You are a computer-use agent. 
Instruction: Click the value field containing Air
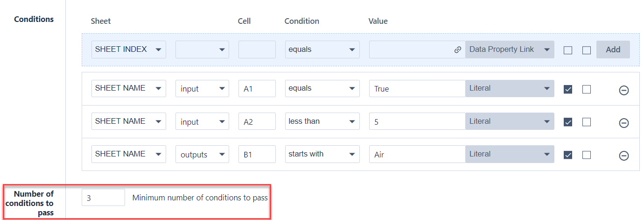(x=417, y=154)
